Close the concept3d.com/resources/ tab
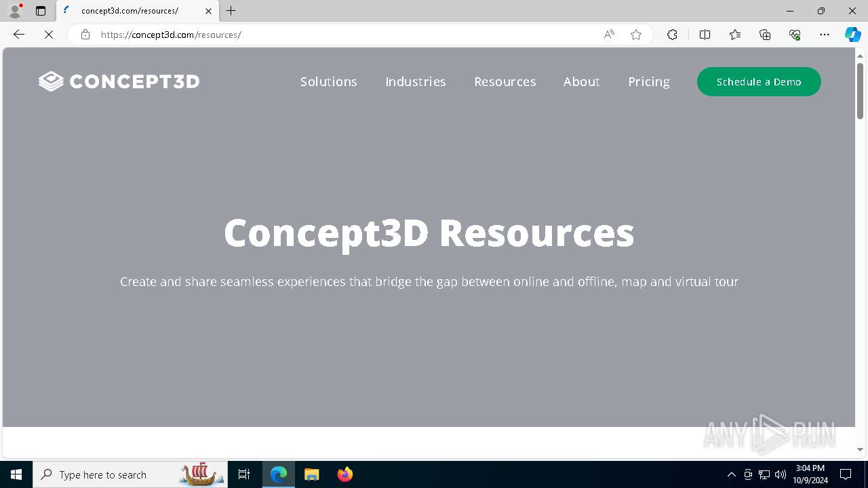This screenshot has width=868, height=488. 208,11
